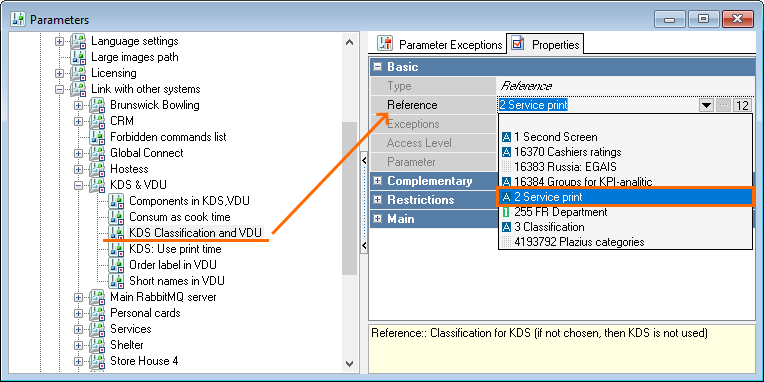The height and width of the screenshot is (382, 764).
Task: Click the Store House 4 node icon
Action: [x=97, y=361]
